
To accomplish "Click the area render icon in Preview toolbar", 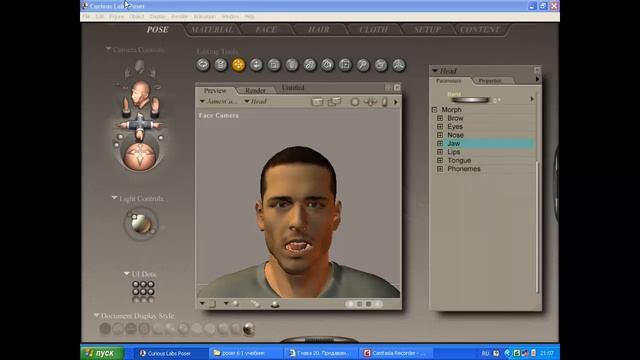I will [x=335, y=102].
